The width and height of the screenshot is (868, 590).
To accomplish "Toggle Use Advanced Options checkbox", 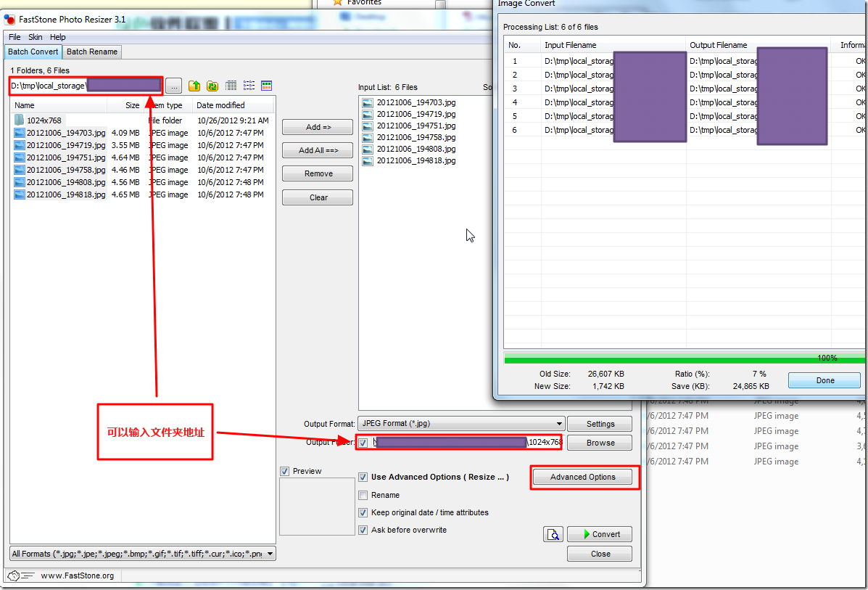I will point(363,477).
